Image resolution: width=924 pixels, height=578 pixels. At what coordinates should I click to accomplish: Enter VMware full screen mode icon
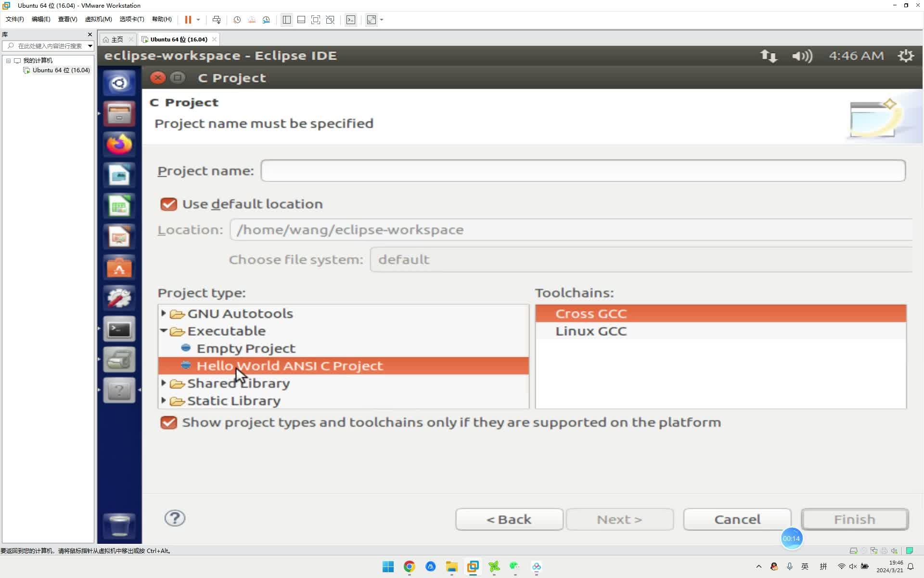pyautogui.click(x=316, y=20)
